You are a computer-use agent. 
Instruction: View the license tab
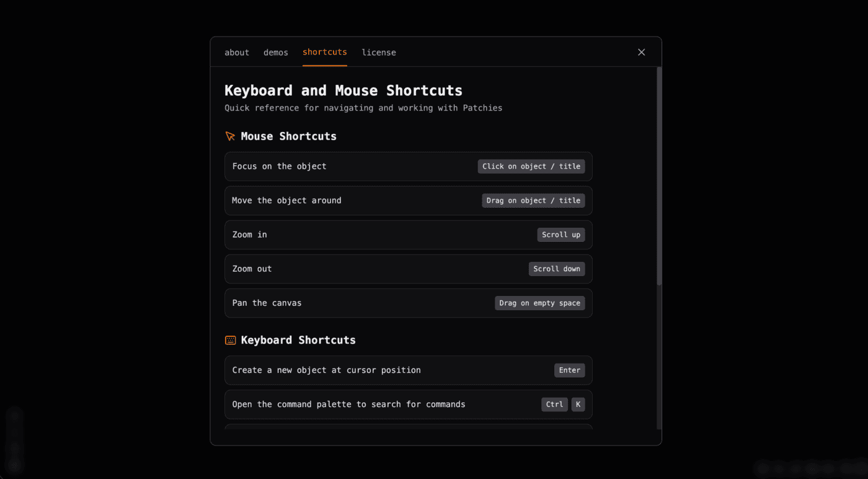(x=379, y=52)
